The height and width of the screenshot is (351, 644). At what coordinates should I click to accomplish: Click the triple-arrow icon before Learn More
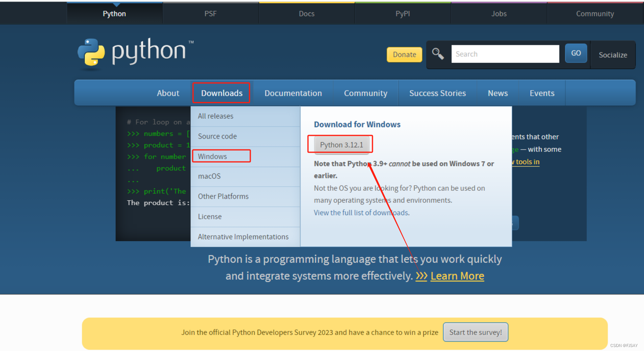pos(421,276)
